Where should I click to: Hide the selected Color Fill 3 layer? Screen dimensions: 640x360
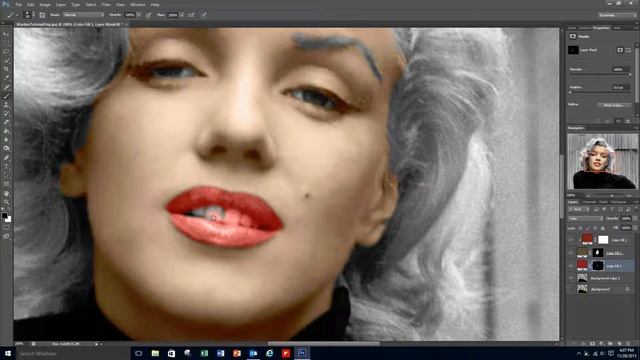571,266
